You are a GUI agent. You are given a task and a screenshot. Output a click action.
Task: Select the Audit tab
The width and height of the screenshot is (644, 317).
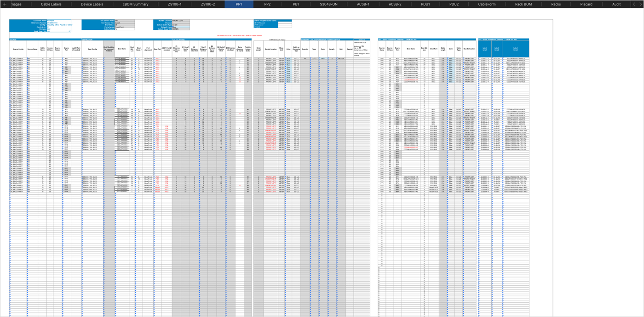pos(616,4)
